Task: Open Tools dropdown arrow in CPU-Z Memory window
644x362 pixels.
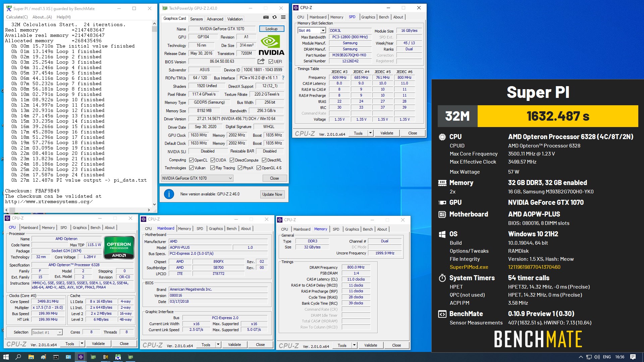Action: tap(354, 345)
